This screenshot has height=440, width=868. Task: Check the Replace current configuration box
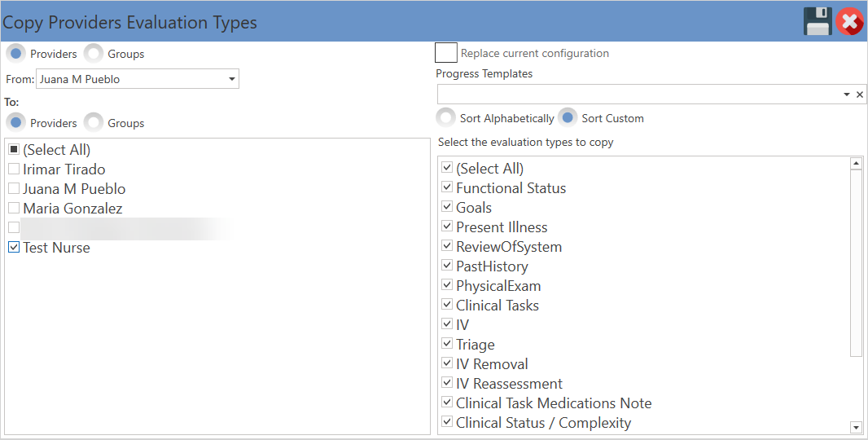coord(445,53)
